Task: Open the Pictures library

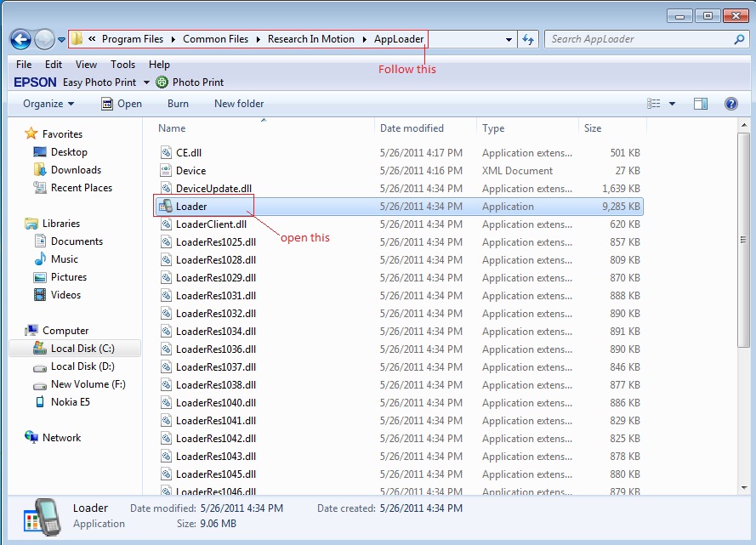Action: (x=69, y=276)
